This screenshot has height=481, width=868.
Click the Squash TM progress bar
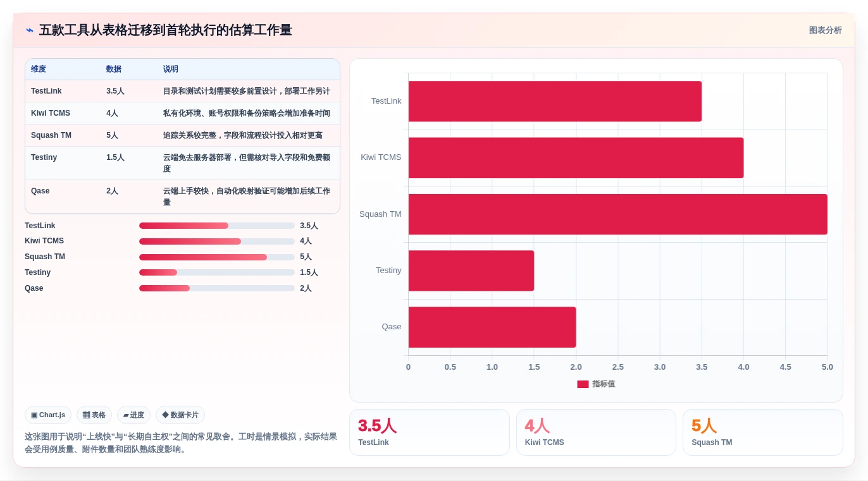click(x=217, y=257)
